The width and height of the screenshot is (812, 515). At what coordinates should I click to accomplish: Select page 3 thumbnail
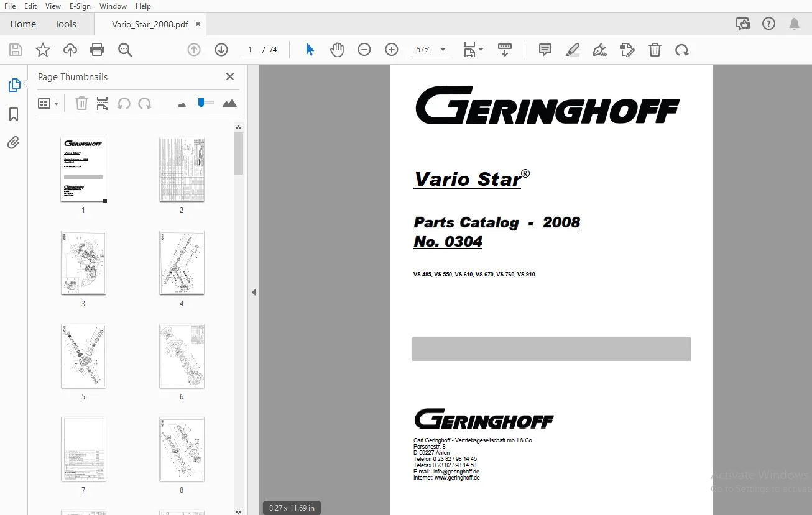83,263
